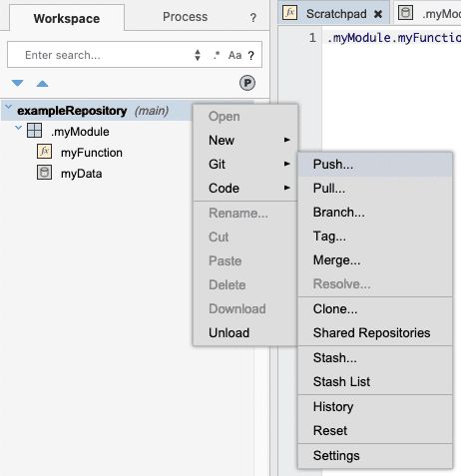Collapse the exampleRepository tree node
This screenshot has height=476, width=461.
pos(9,107)
